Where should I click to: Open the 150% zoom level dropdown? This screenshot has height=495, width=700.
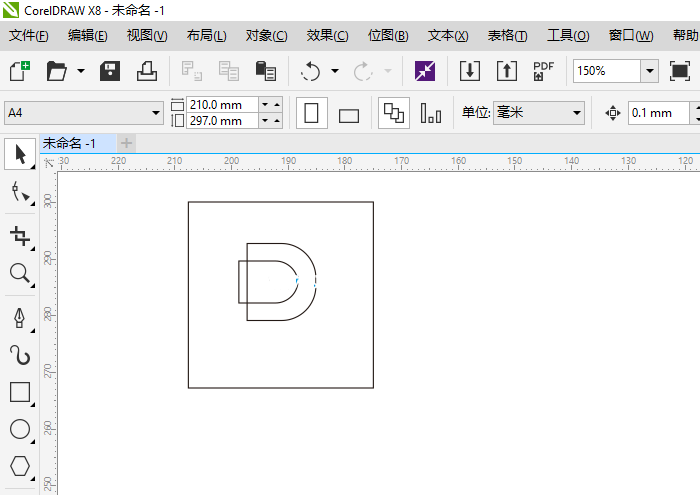(x=649, y=71)
